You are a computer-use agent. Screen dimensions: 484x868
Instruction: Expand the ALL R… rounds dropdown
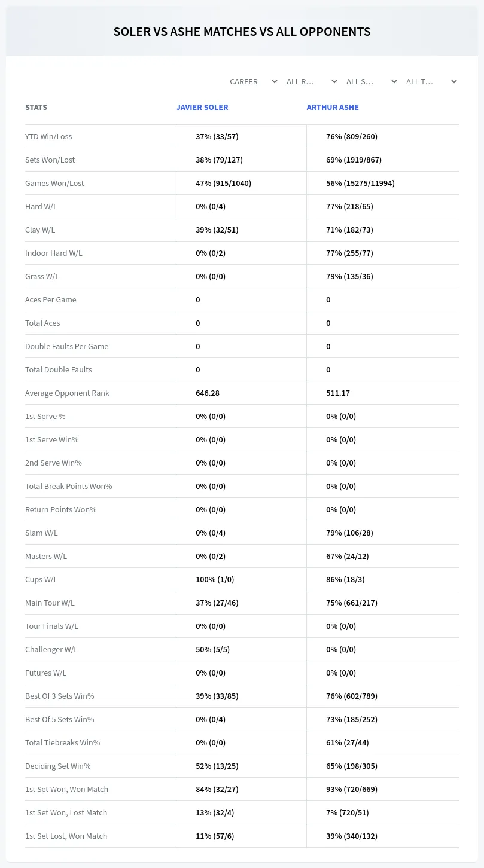[x=311, y=81]
